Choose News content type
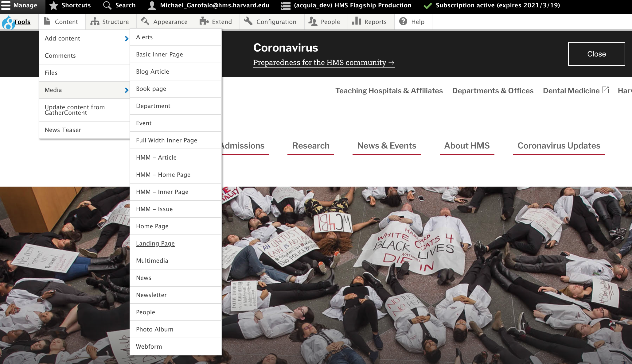The width and height of the screenshot is (632, 364). coord(176,278)
